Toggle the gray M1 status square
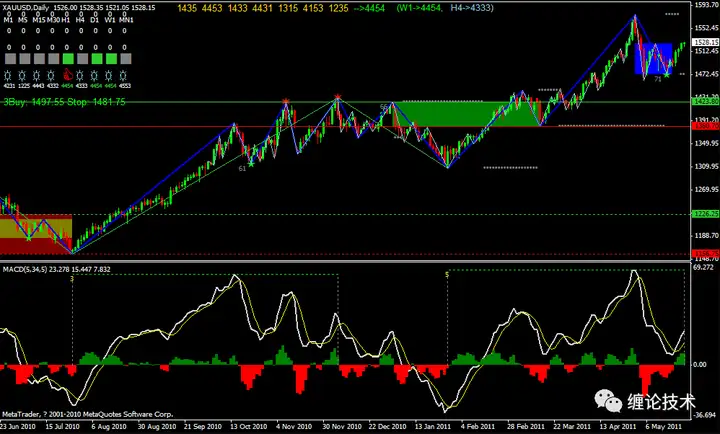The height and width of the screenshot is (434, 720). (x=10, y=59)
